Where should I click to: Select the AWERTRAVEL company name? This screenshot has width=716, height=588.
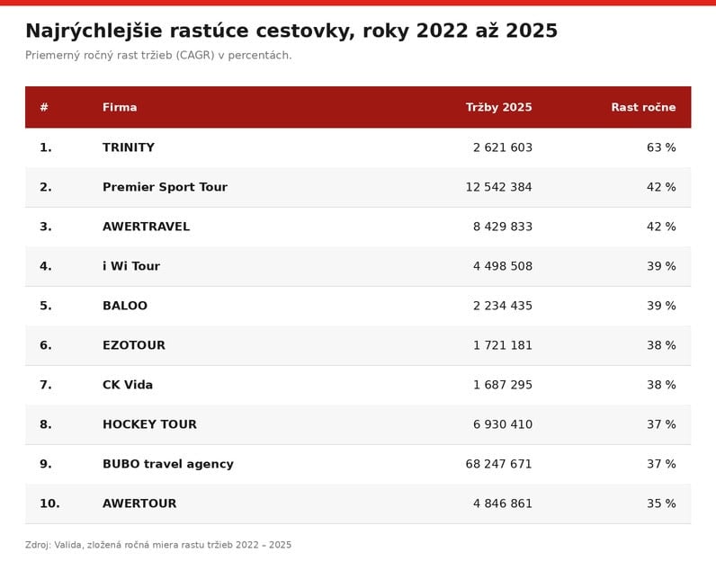(146, 227)
